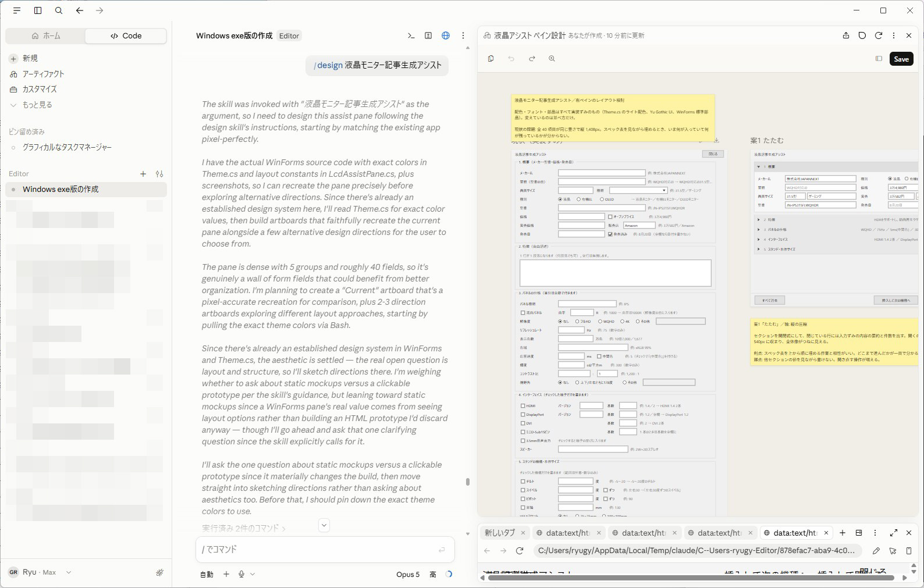Image resolution: width=924 pixels, height=588 pixels.
Task: Expand 実行済み 2件のコマンド details
Action: point(244,528)
